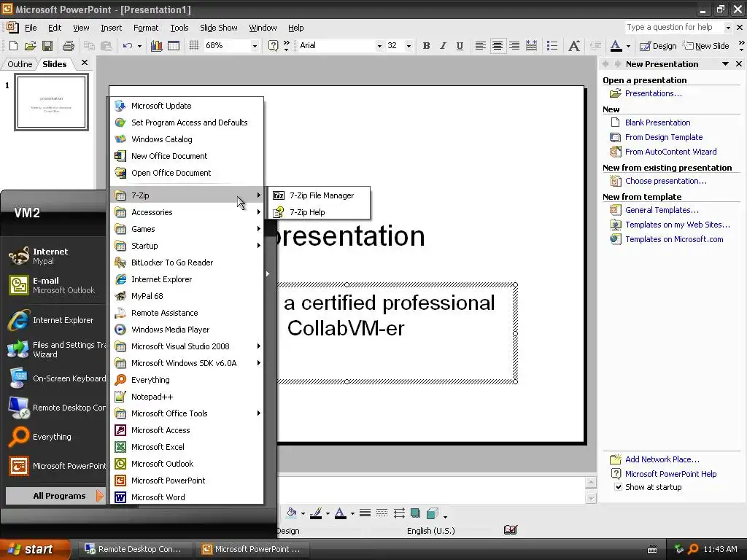The image size is (747, 560).
Task: Switch to Remote Desktop Connection taskbar button
Action: pos(135,549)
